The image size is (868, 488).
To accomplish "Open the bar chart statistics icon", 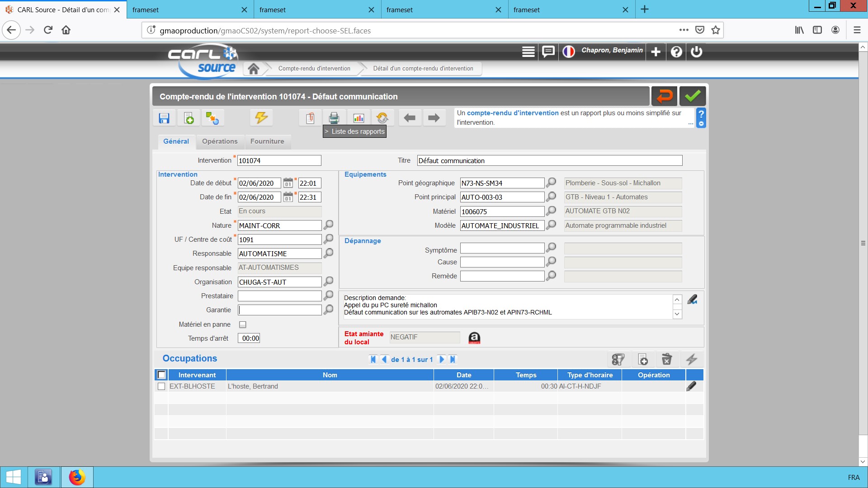I will pyautogui.click(x=359, y=118).
